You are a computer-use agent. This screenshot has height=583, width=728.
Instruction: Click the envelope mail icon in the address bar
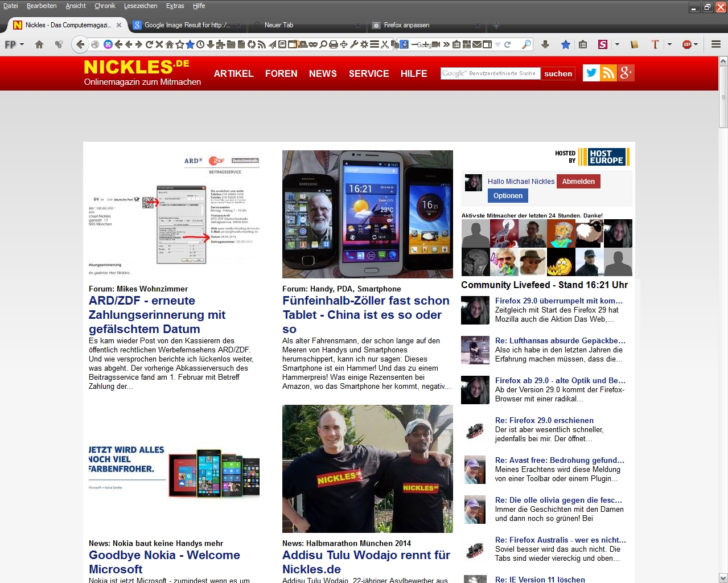(476, 44)
